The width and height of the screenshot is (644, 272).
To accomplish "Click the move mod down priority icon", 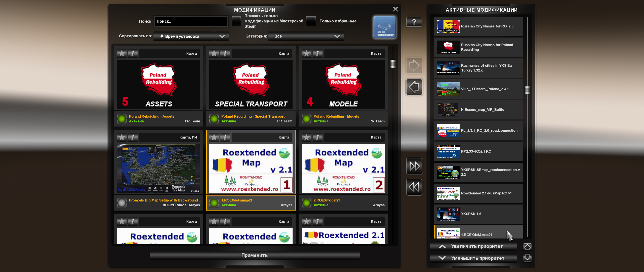I will point(530,258).
